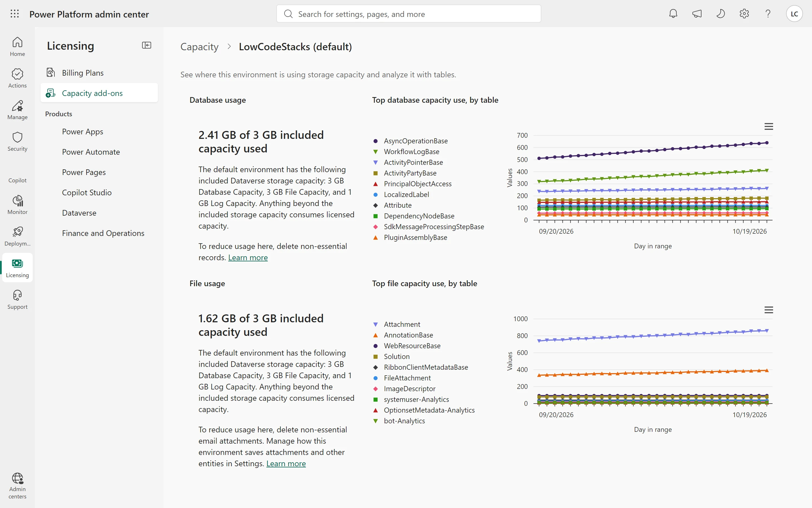Go back to Capacity breadcrumb
This screenshot has height=508, width=812.
[x=199, y=47]
